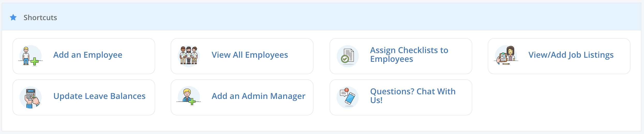Choose the Add an Admin Manager link
This screenshot has height=134, width=644.
coord(258,96)
